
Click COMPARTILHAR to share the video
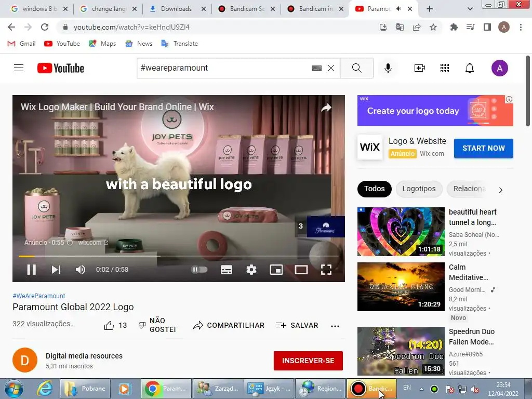(229, 325)
